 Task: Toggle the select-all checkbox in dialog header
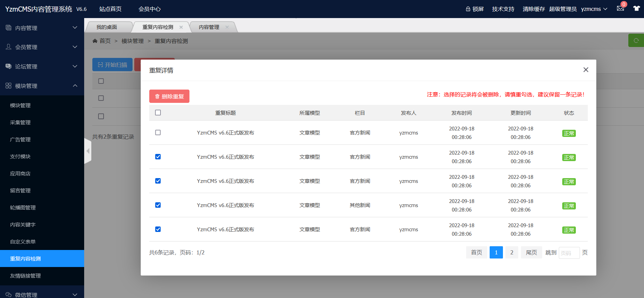point(158,113)
